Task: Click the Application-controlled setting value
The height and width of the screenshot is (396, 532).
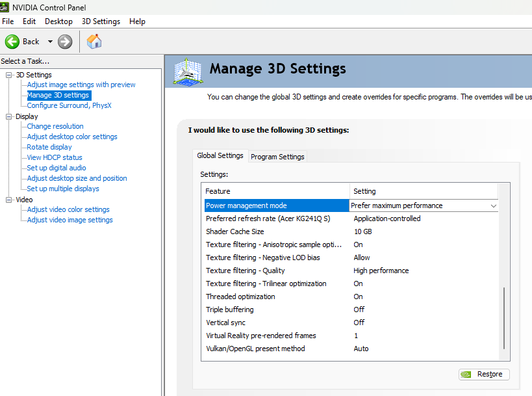Action: click(387, 218)
